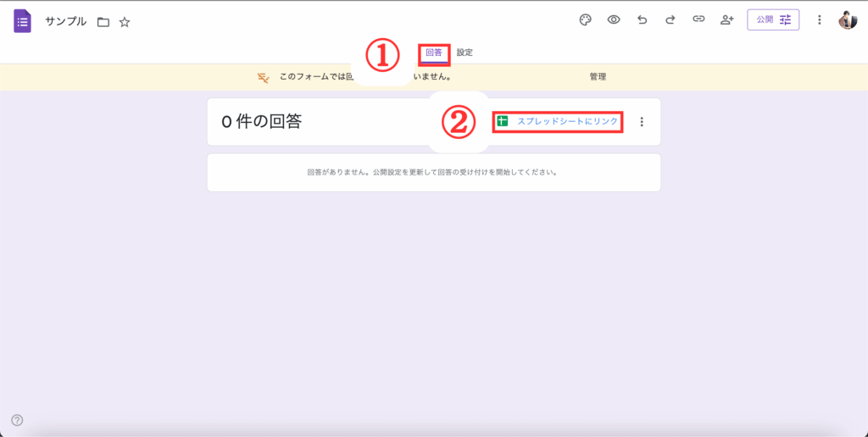Undo the last change
Screen dimensions: 868x437
(x=643, y=20)
